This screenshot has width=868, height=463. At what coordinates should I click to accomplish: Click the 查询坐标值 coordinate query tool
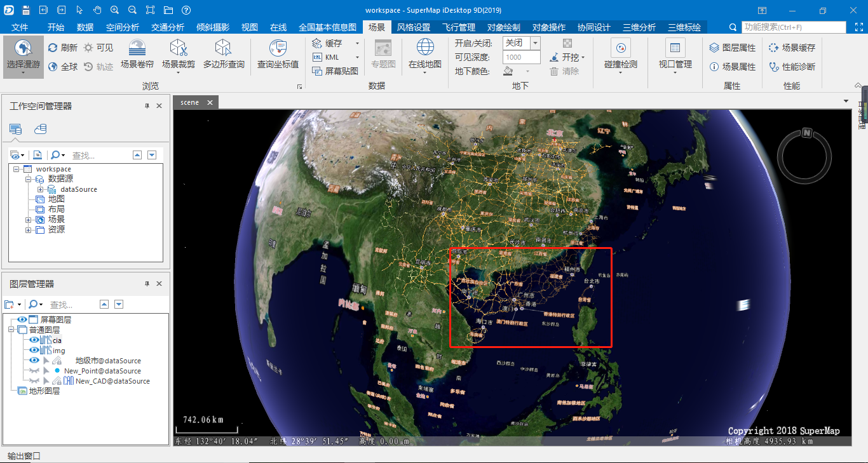278,55
